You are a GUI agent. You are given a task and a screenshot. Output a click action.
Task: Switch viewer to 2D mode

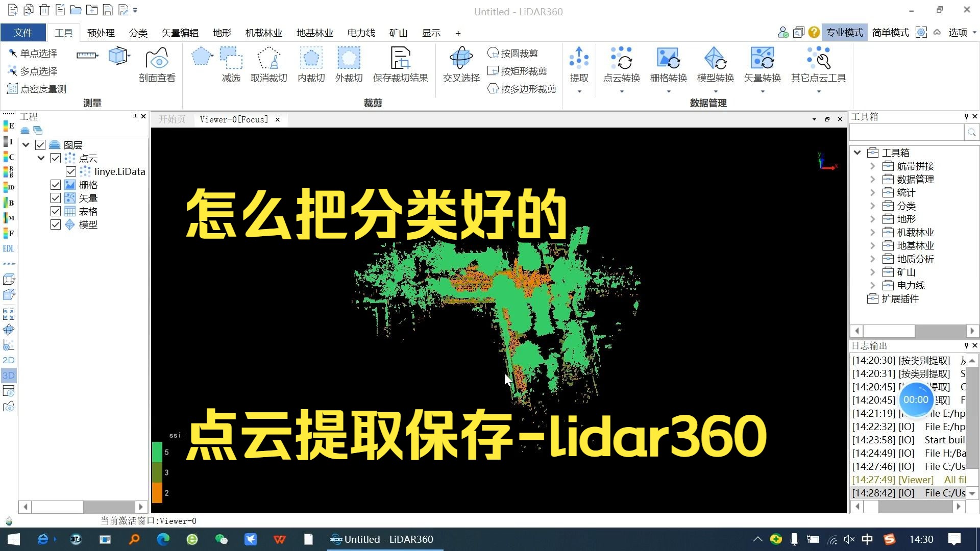[9, 360]
